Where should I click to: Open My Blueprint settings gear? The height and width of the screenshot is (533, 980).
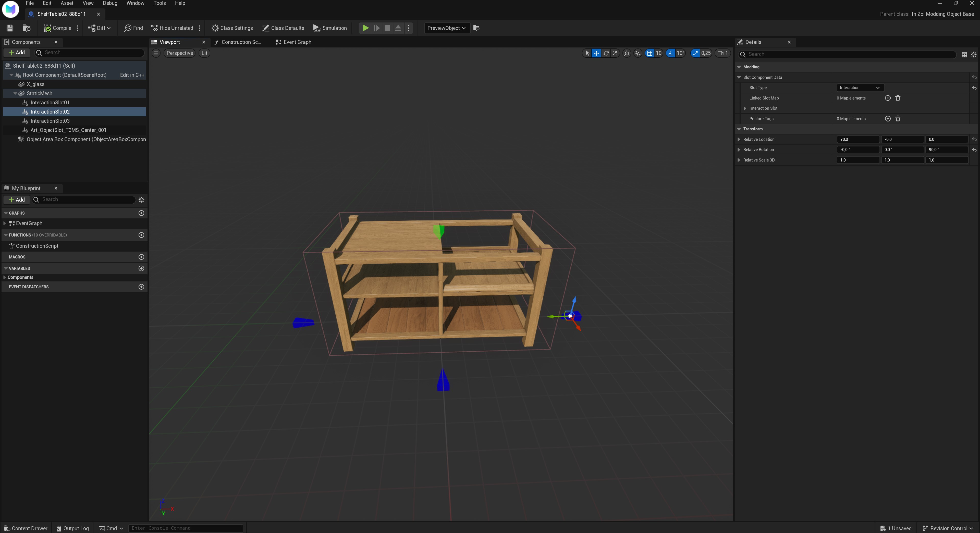pyautogui.click(x=141, y=200)
